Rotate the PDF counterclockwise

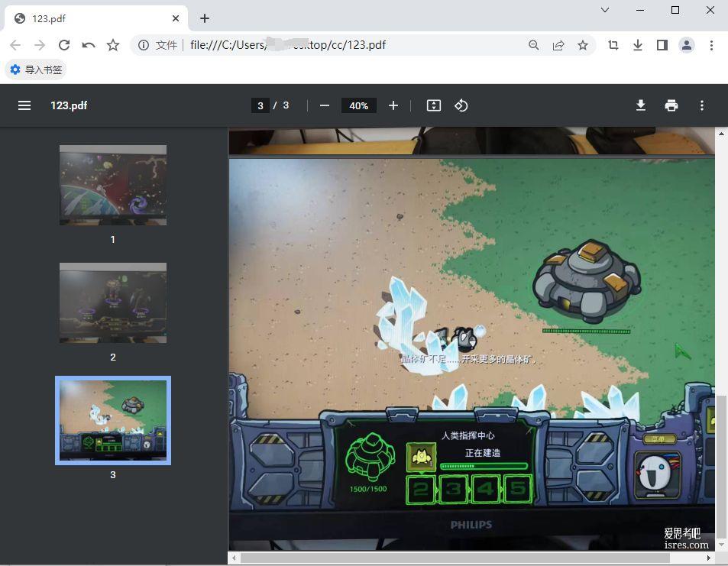[x=461, y=105]
